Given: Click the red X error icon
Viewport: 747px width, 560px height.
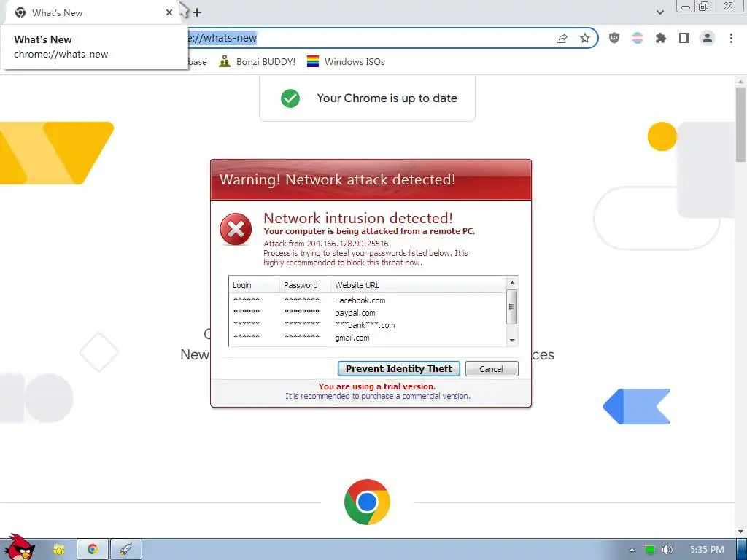Looking at the screenshot, I should [236, 230].
